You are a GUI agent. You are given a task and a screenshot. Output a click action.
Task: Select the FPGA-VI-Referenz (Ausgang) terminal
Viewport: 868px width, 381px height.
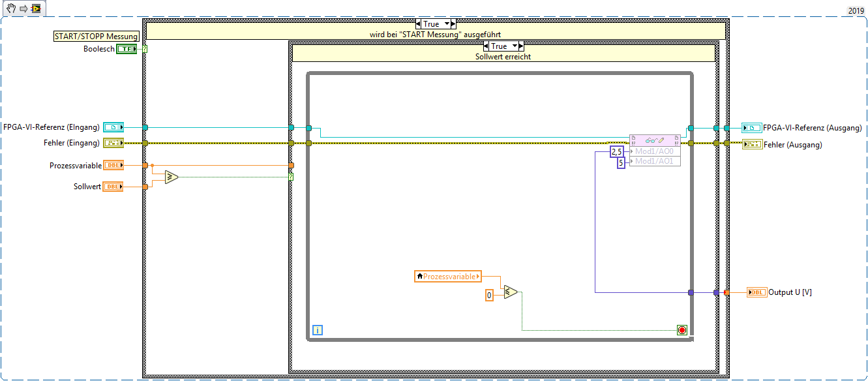(x=752, y=128)
